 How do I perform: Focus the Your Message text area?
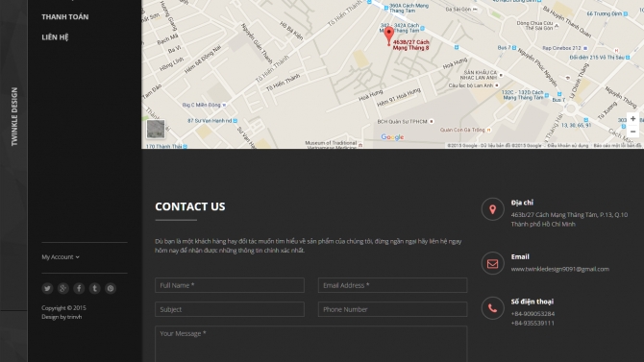click(310, 344)
